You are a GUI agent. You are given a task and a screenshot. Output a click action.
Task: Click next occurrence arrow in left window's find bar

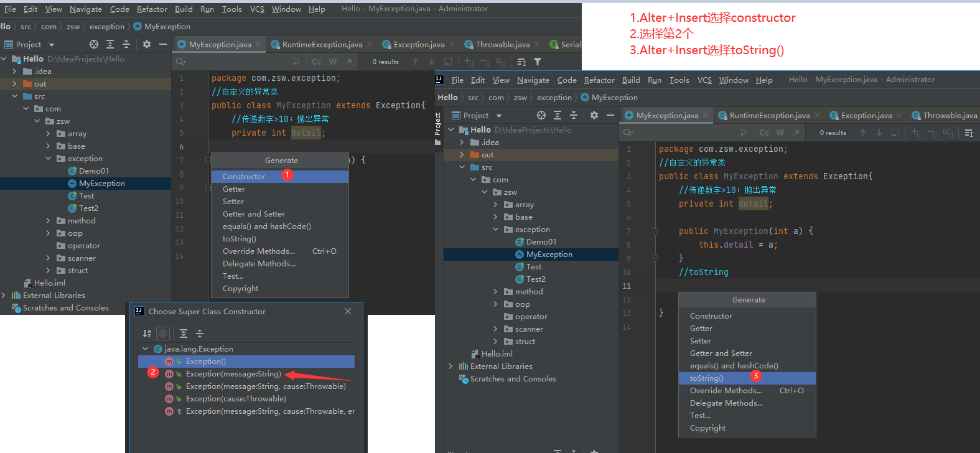(432, 62)
